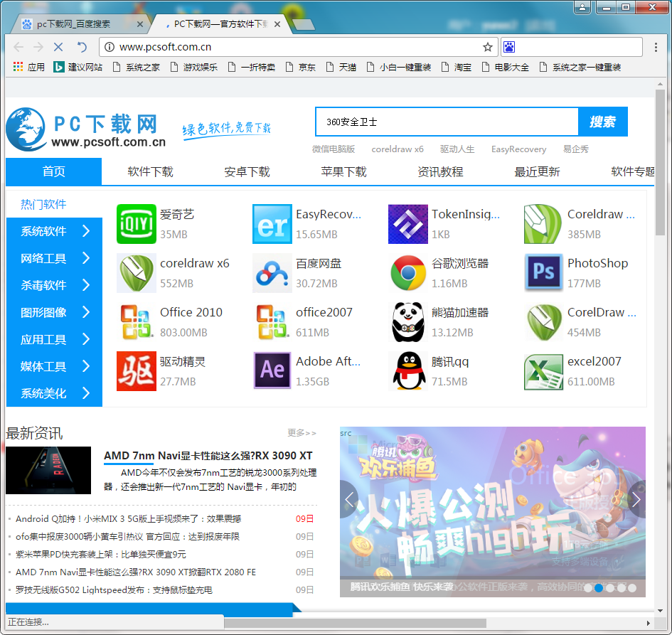Open the excel2007 icon
The width and height of the screenshot is (672, 635).
[x=543, y=371]
